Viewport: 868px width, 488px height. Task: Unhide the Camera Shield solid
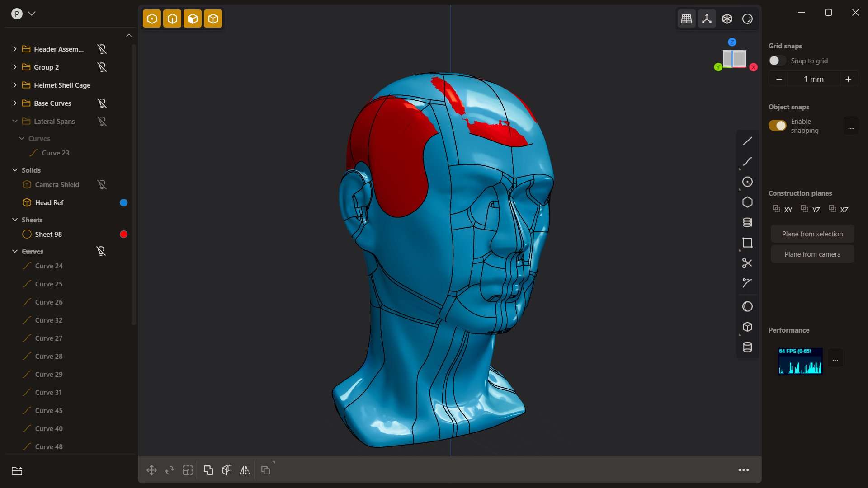coord(102,184)
